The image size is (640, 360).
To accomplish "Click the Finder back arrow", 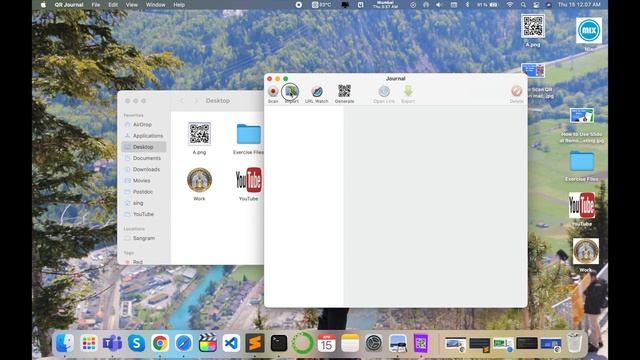I will click(182, 101).
